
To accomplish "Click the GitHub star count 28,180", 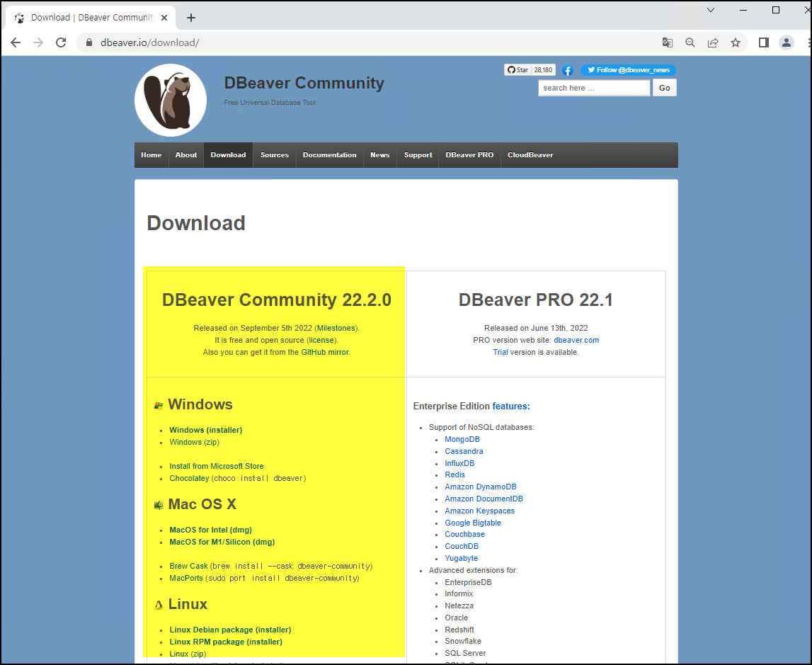I will tap(543, 70).
